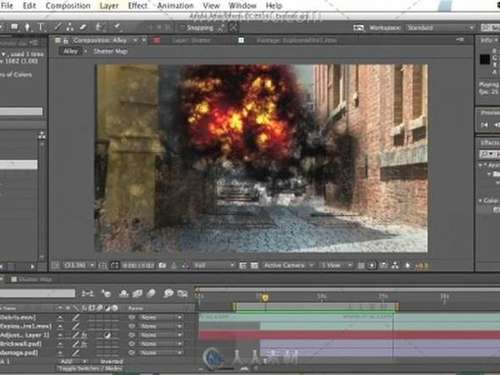Open the Window menu

(x=242, y=6)
